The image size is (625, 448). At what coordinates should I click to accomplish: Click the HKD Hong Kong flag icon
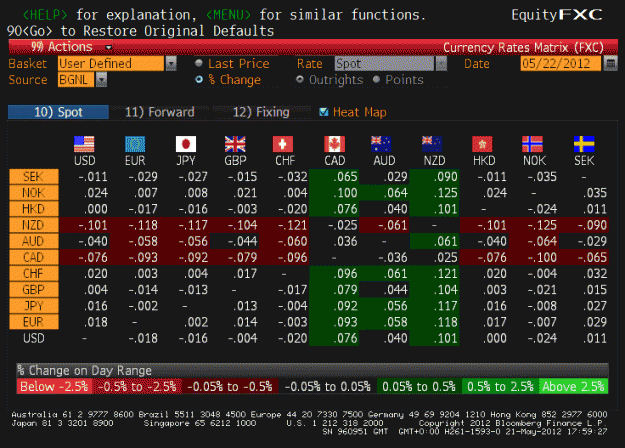(x=482, y=144)
